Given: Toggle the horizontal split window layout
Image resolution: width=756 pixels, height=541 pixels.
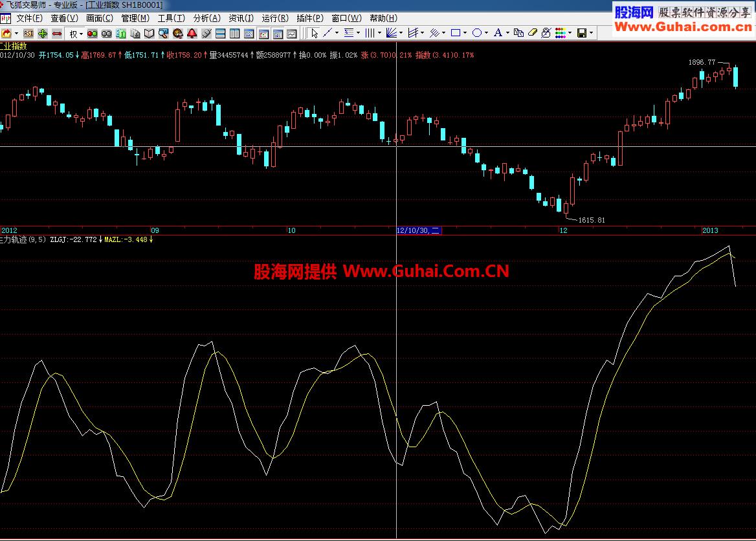Looking at the screenshot, I should [x=221, y=33].
